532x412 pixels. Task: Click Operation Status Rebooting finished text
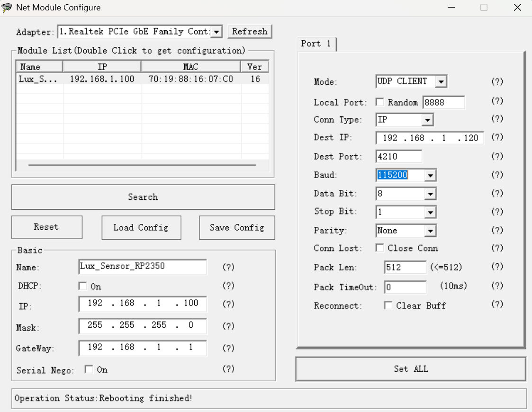point(103,398)
